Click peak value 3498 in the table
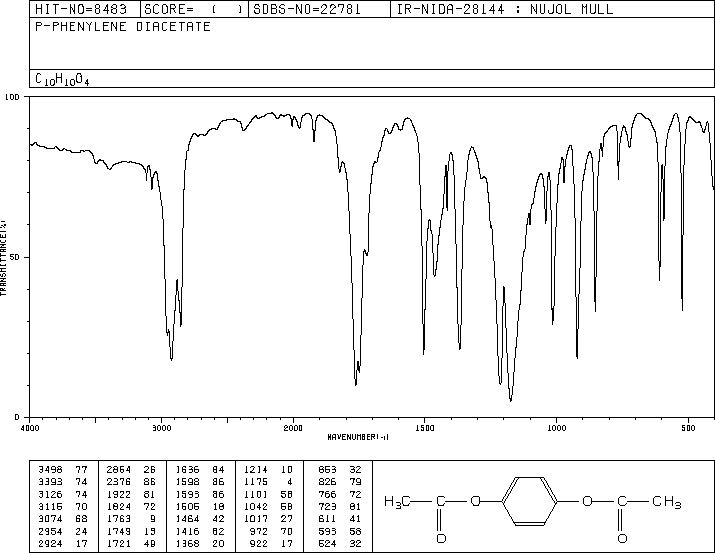The width and height of the screenshot is (715, 553). tap(50, 469)
